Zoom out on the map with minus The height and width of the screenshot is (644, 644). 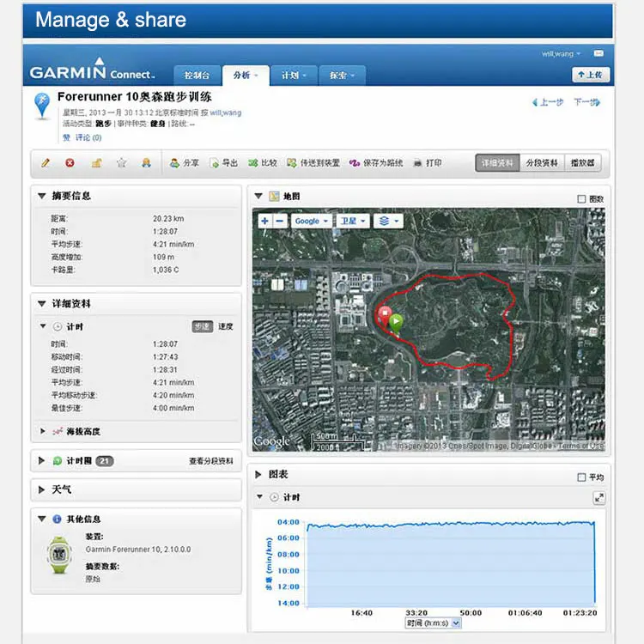click(x=280, y=221)
